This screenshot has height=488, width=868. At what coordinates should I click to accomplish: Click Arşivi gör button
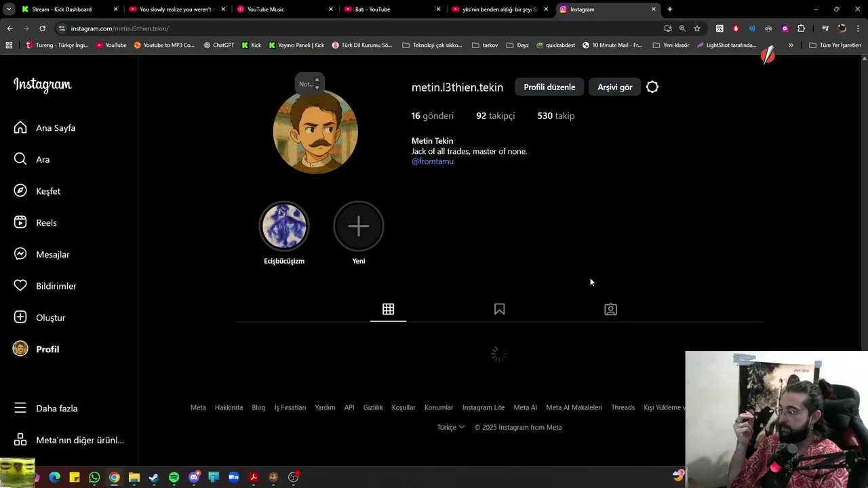[614, 87]
